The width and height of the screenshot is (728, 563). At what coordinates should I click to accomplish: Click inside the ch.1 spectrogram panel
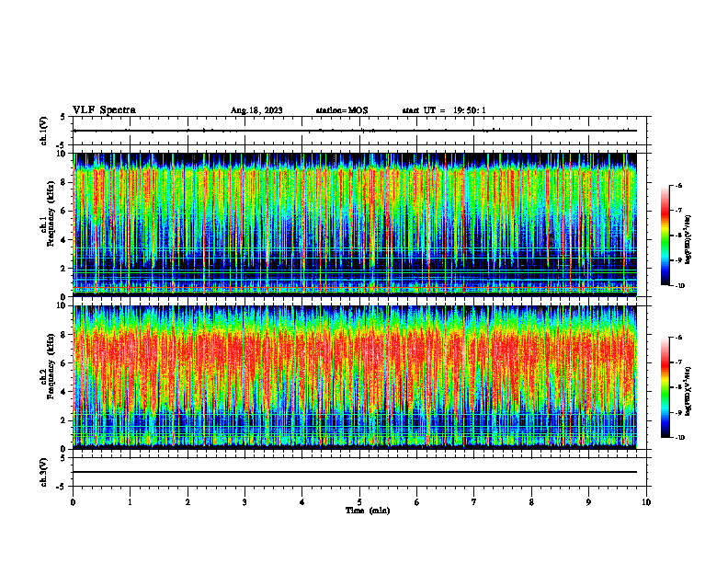355,224
